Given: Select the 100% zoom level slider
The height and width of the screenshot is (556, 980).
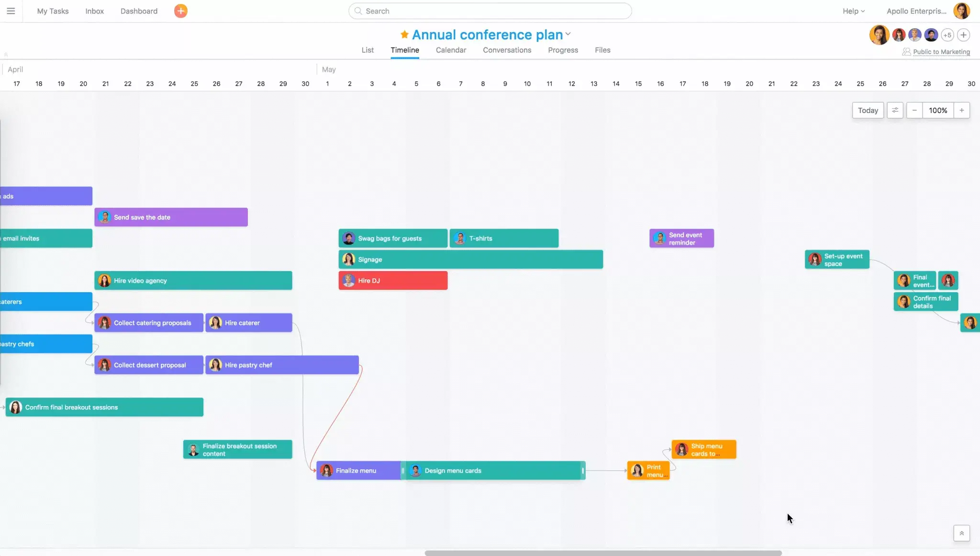Looking at the screenshot, I should point(937,109).
